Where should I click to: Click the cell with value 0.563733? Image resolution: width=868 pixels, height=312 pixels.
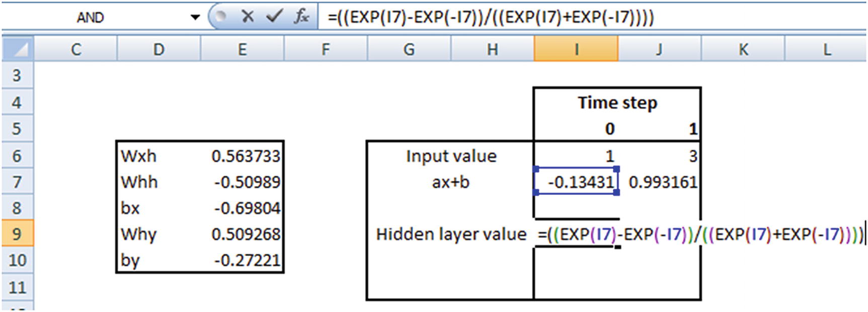pos(242,156)
